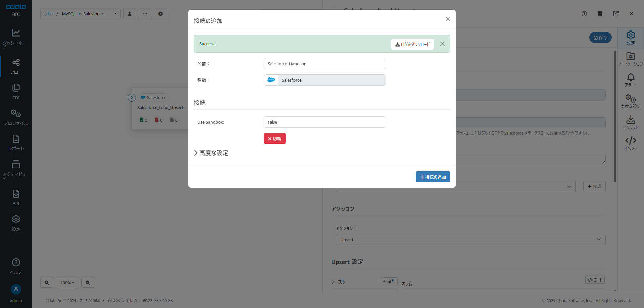Switch to the Settings tab in connector panel
The width and height of the screenshot is (644, 308).
tap(631, 38)
